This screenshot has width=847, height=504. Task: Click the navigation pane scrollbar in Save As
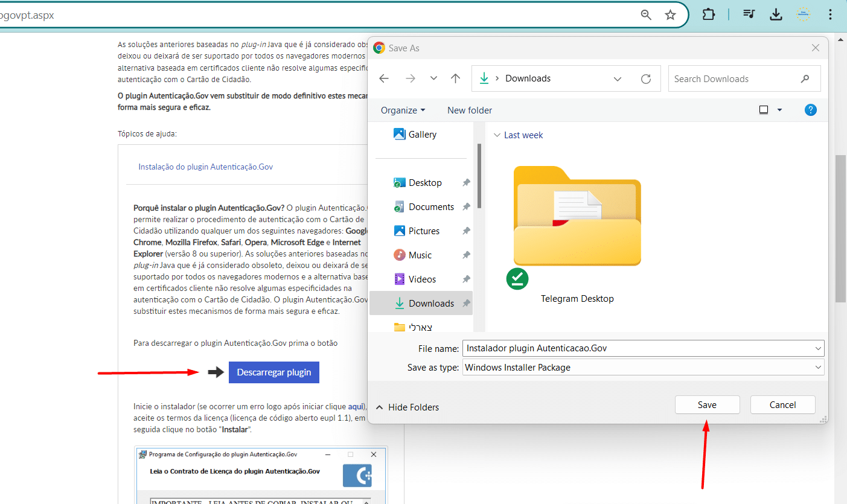tap(479, 176)
